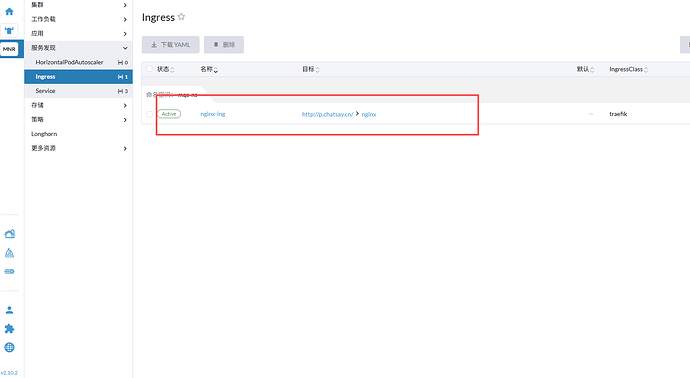This screenshot has width=690, height=378.
Task: Click the trash icon in 删除 button
Action: [216, 44]
